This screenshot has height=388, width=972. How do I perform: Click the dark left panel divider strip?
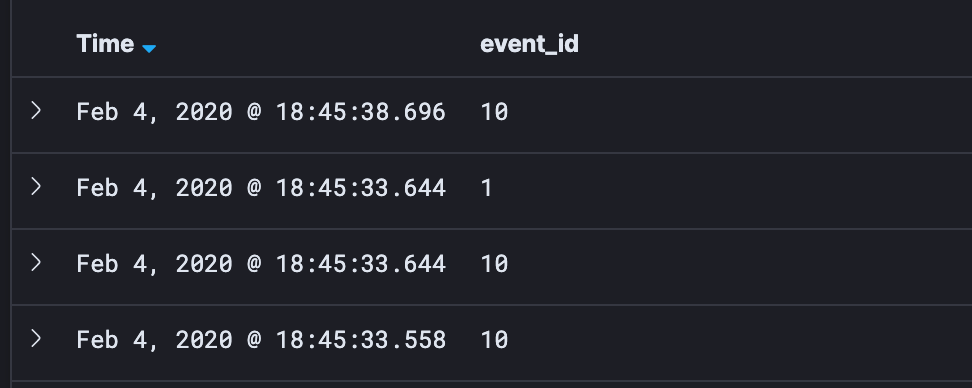coord(6,194)
